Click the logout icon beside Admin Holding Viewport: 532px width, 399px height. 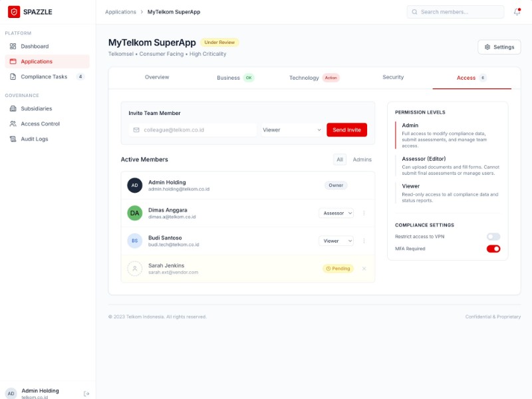(86, 394)
